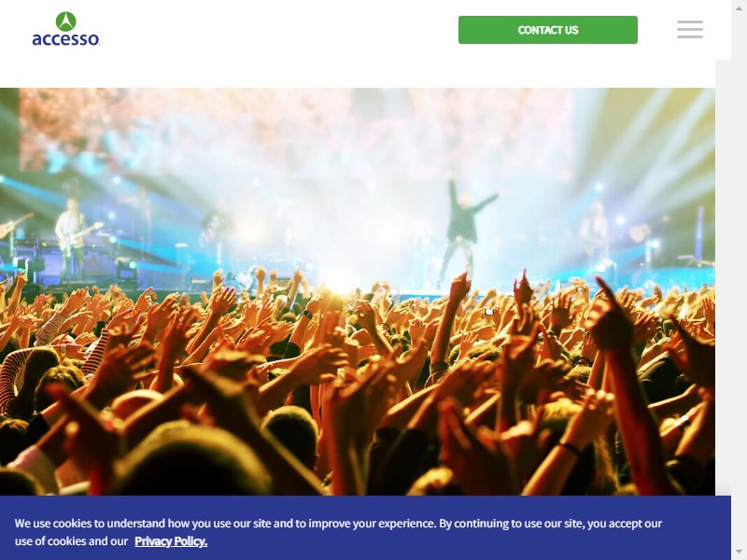Click the cookie notice text in blue banner
The image size is (747, 560).
pos(338,532)
